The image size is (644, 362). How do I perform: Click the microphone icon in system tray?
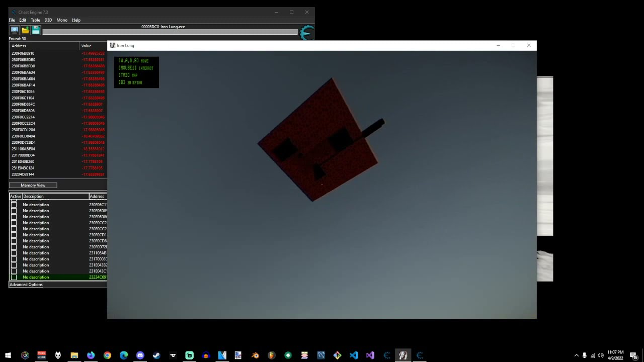584,355
